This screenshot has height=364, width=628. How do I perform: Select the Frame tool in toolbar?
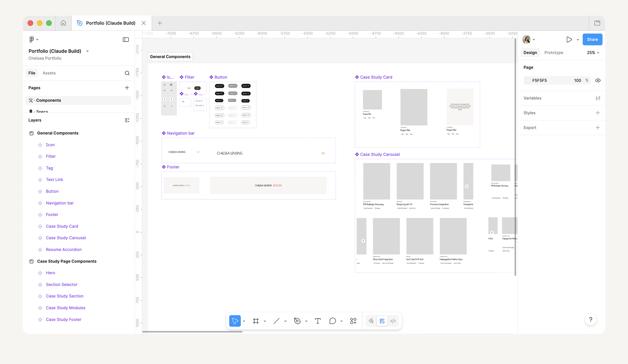coord(256,321)
